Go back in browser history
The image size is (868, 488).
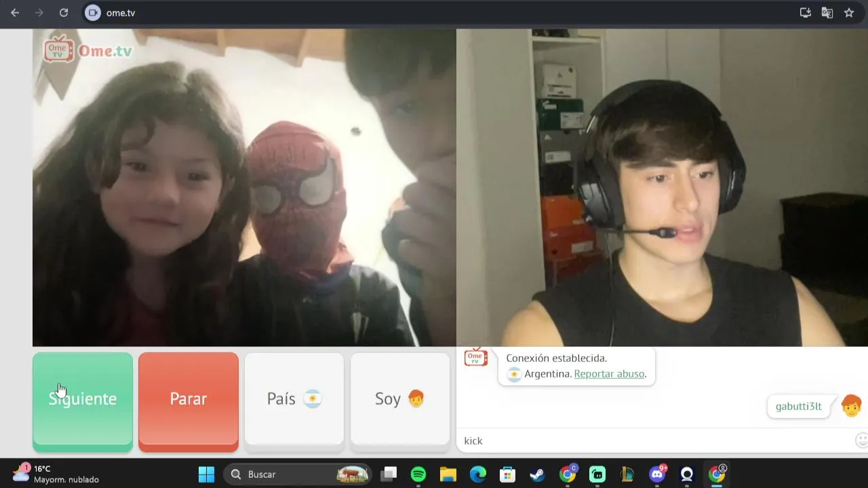click(15, 12)
